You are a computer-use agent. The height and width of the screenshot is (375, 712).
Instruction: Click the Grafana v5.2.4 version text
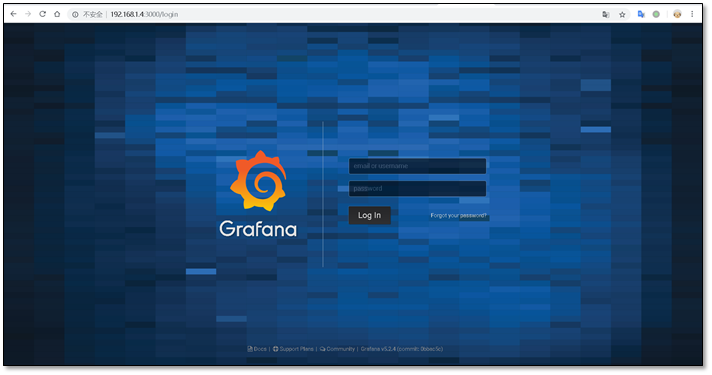[x=402, y=349]
